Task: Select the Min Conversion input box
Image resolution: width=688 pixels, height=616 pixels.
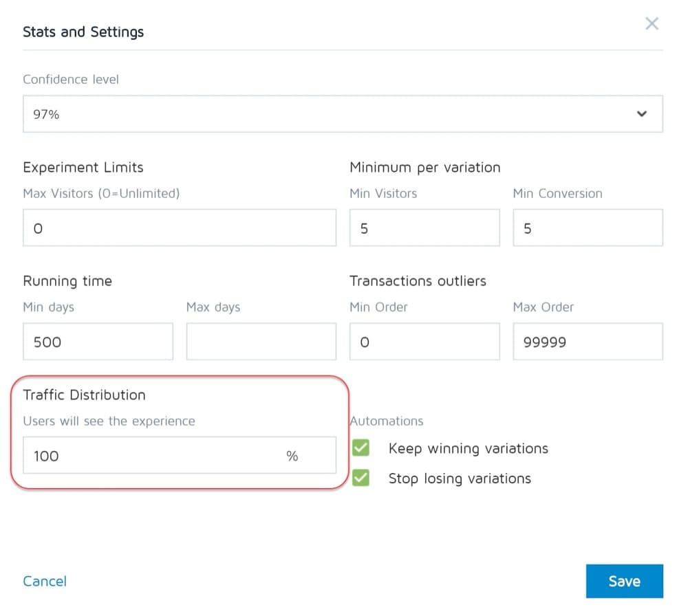Action: [588, 228]
